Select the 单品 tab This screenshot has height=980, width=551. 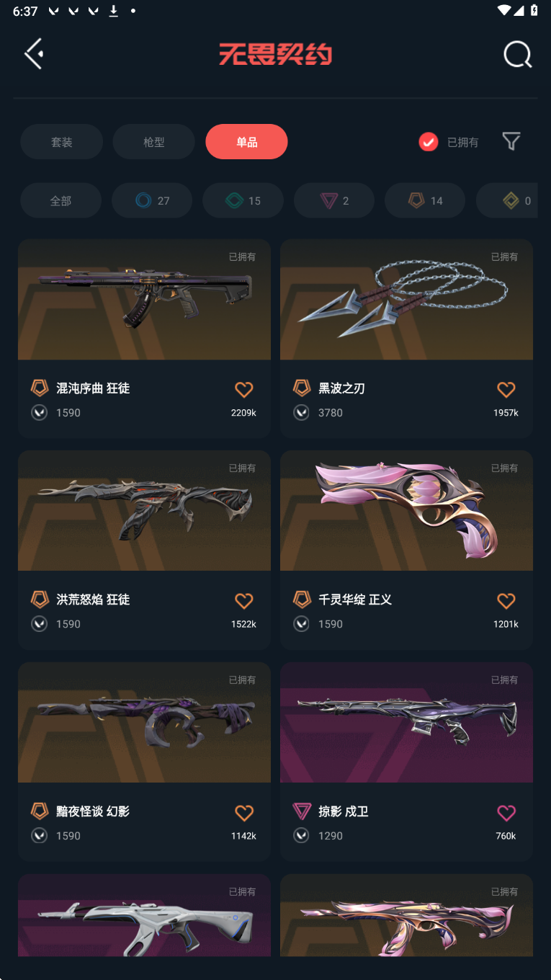(246, 142)
